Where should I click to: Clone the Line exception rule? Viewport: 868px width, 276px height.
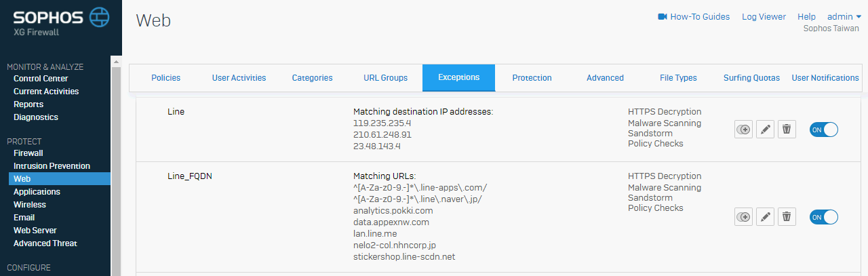click(x=744, y=129)
